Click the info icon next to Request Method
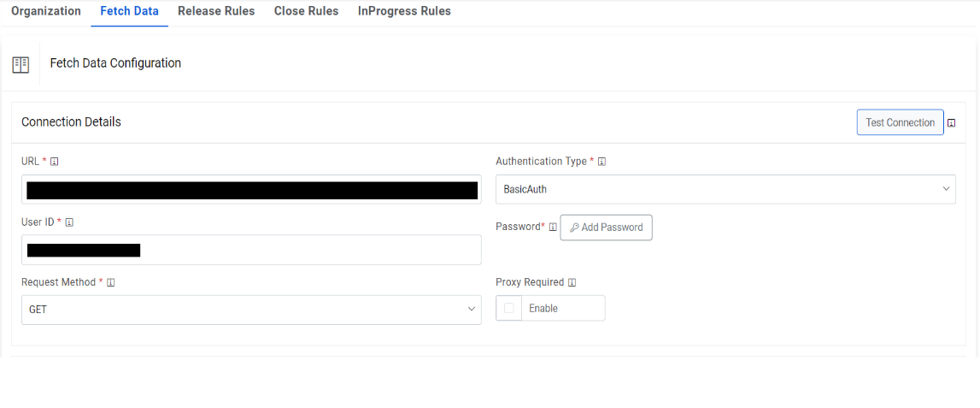 [111, 282]
